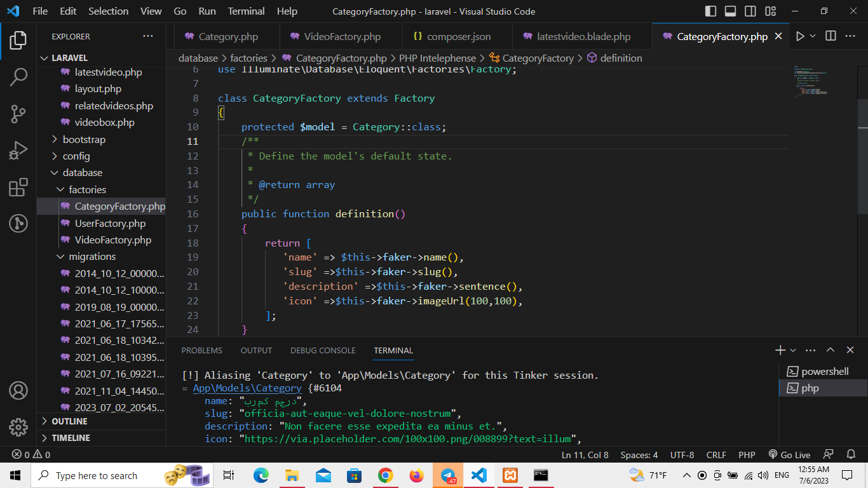Open the Selection menu
Image resolution: width=868 pixels, height=488 pixels.
point(108,11)
